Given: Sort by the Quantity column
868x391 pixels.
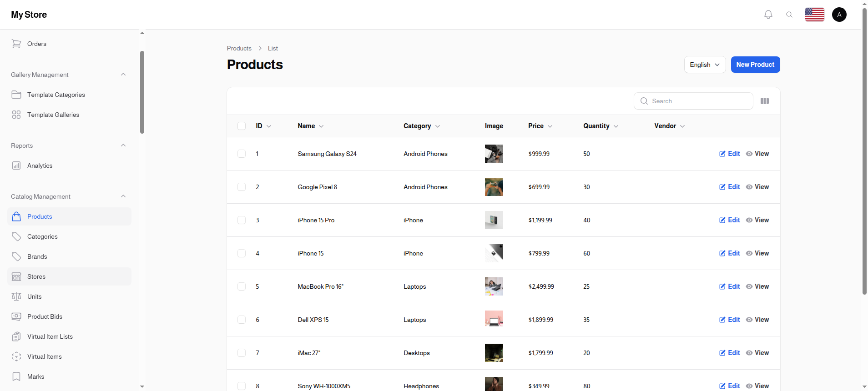Looking at the screenshot, I should 601,126.
